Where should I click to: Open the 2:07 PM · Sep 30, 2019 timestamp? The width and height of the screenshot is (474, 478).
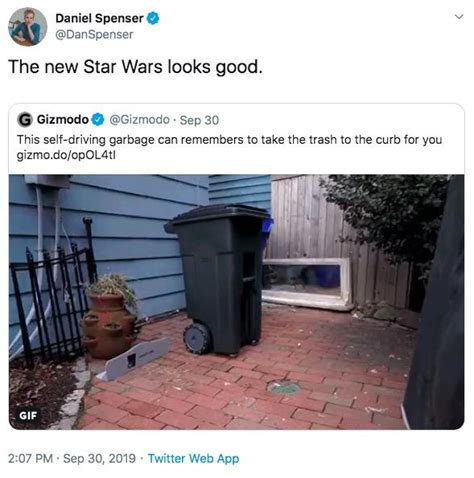click(x=71, y=458)
